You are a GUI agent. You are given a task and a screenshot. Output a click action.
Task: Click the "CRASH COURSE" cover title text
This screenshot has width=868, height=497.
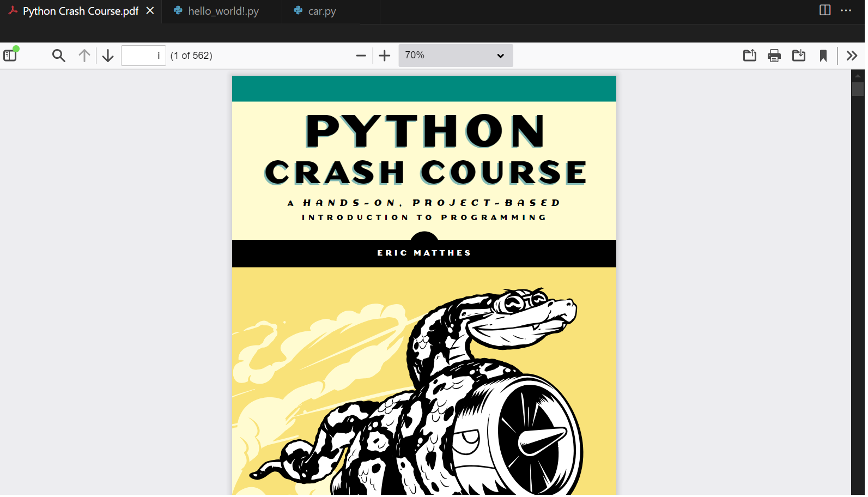coord(426,173)
